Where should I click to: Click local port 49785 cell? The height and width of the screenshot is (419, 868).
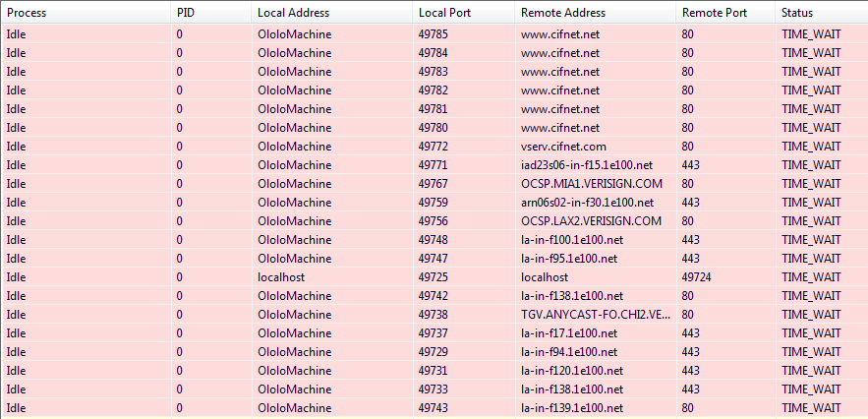pos(434,34)
